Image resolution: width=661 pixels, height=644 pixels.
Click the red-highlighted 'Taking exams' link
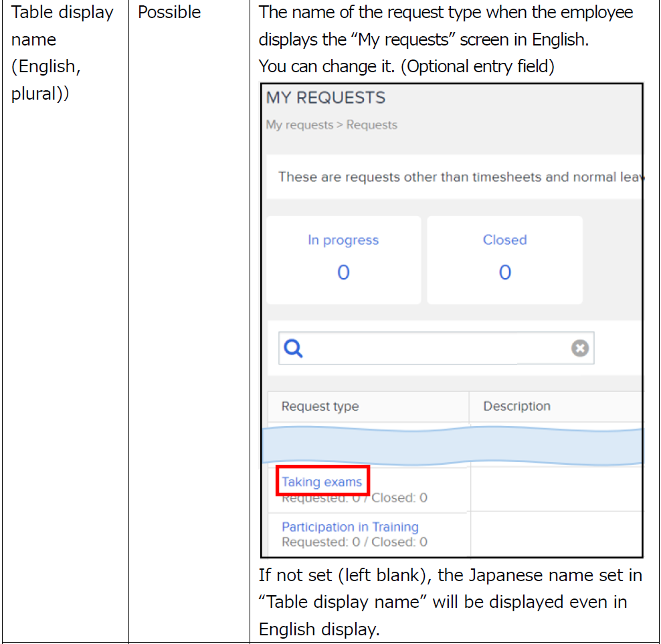pos(321,481)
